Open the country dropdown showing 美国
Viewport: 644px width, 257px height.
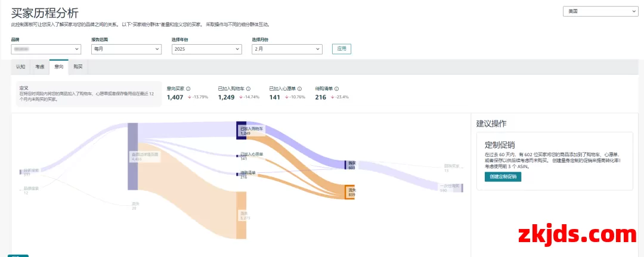600,11
